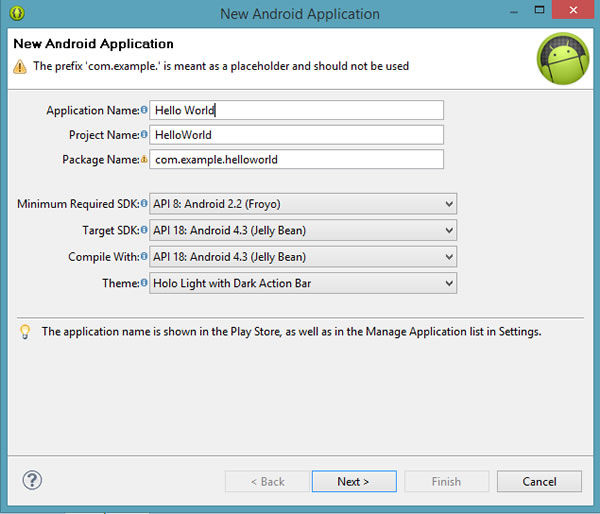The image size is (600, 514).
Task: Go to the next wizard page
Action: 354,481
